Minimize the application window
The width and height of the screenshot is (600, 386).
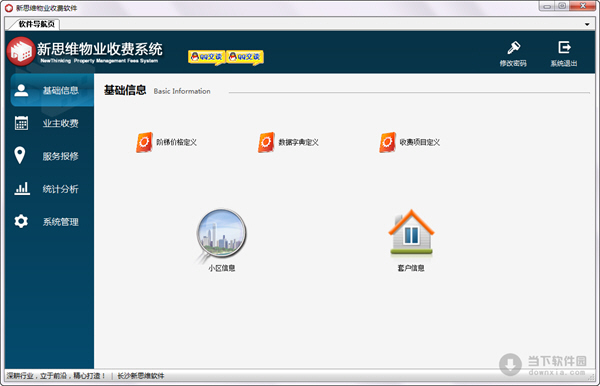547,6
